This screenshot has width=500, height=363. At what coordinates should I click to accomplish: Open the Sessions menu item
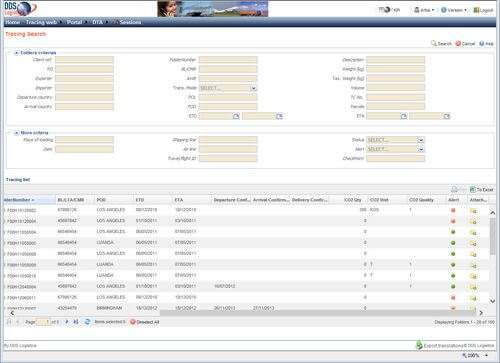127,22
